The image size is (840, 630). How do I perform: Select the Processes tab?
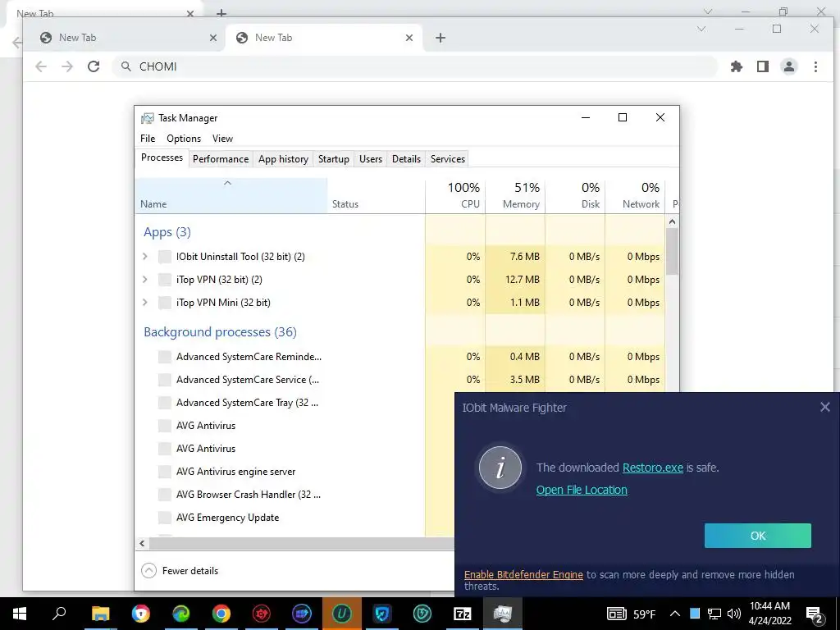tap(162, 157)
